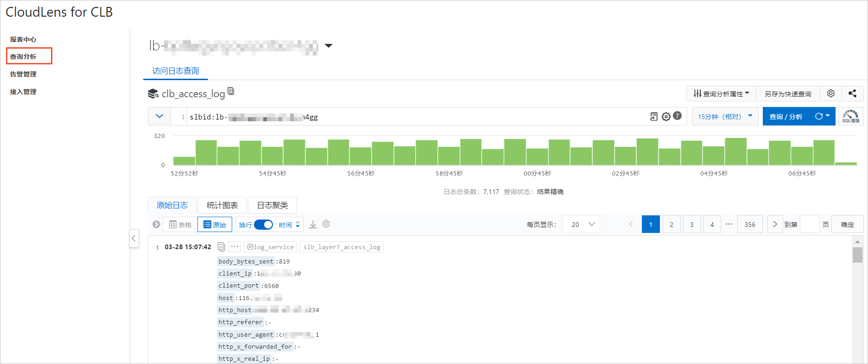Click the slb_layer7_access_log tag

[342, 247]
